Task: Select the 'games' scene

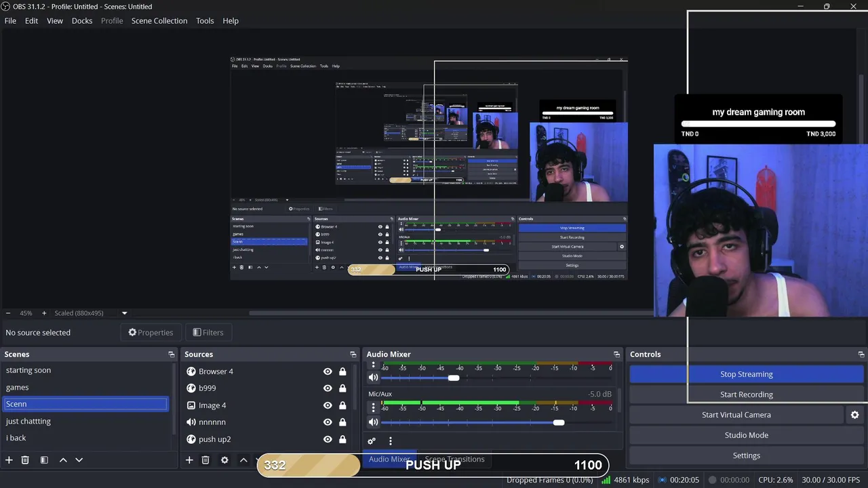Action: 85,387
